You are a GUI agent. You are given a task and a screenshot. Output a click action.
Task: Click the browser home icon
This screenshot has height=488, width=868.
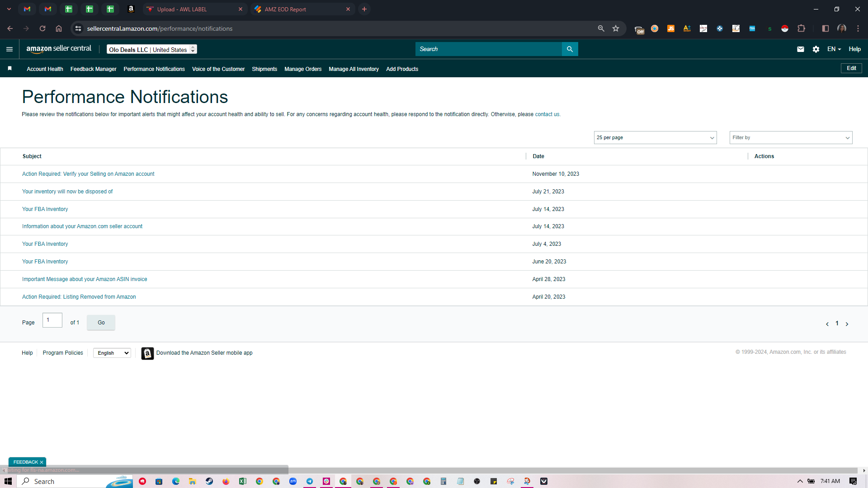pyautogui.click(x=59, y=28)
